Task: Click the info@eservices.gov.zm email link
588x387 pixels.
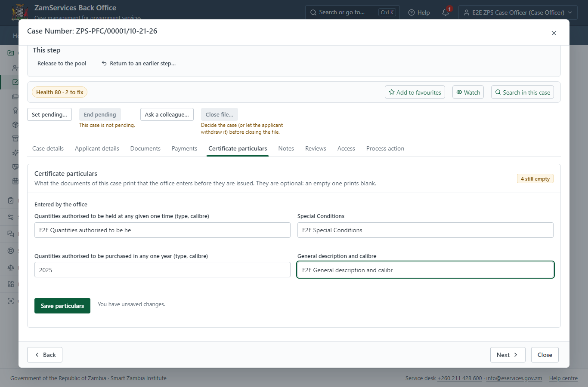Action: point(514,378)
